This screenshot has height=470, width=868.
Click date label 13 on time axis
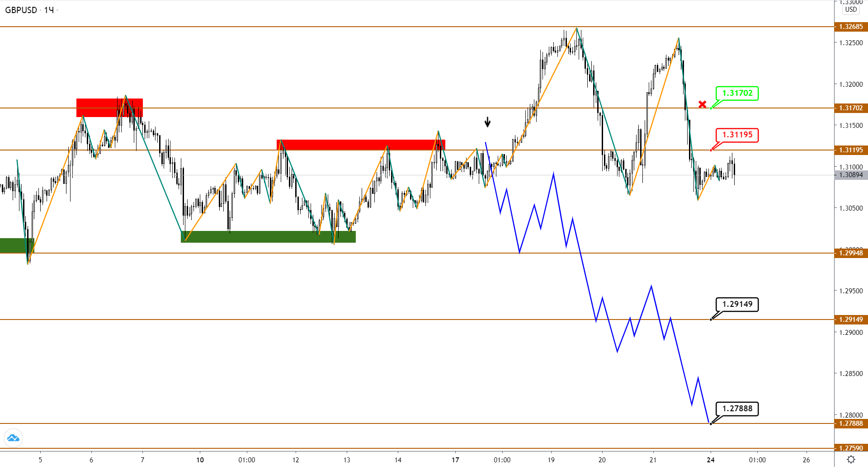[x=347, y=460]
